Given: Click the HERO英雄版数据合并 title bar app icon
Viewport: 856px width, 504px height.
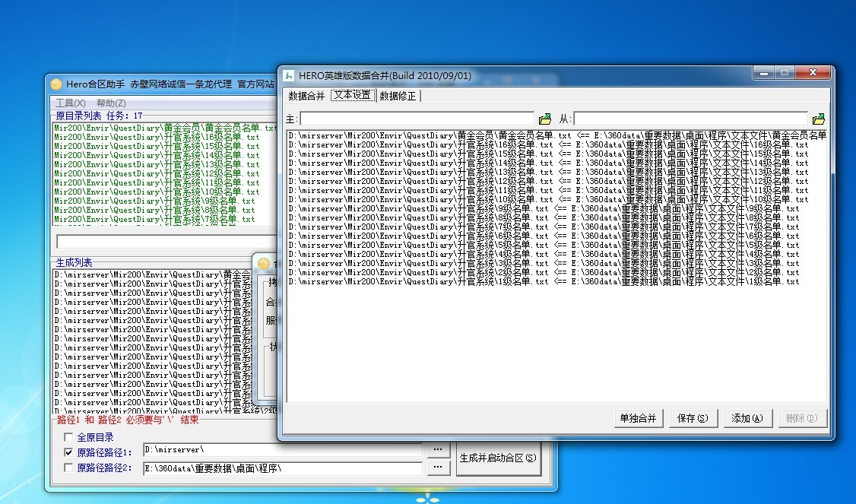Looking at the screenshot, I should (x=289, y=76).
